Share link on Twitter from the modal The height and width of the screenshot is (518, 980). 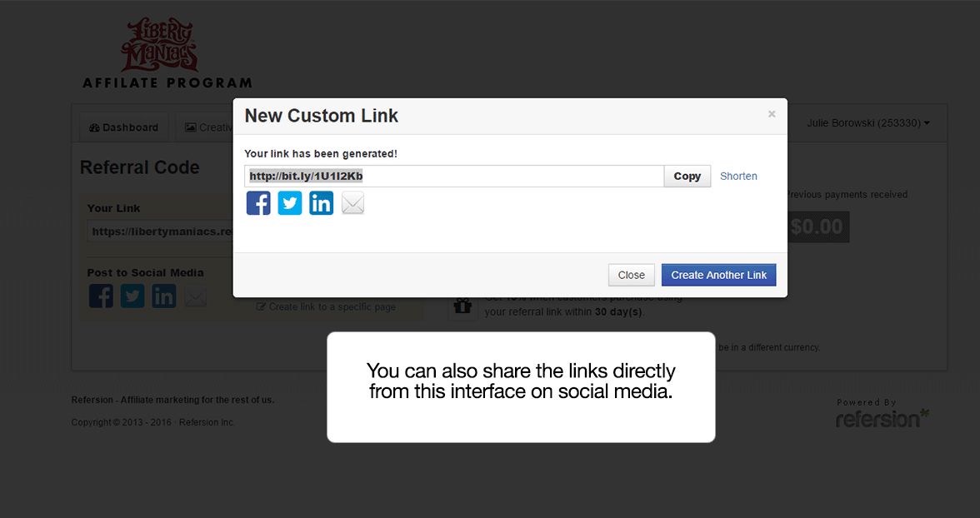290,203
